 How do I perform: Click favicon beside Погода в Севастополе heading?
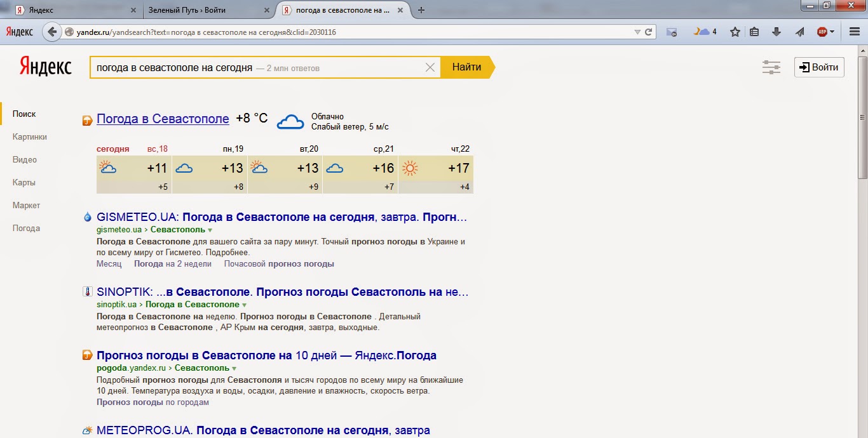click(x=88, y=120)
